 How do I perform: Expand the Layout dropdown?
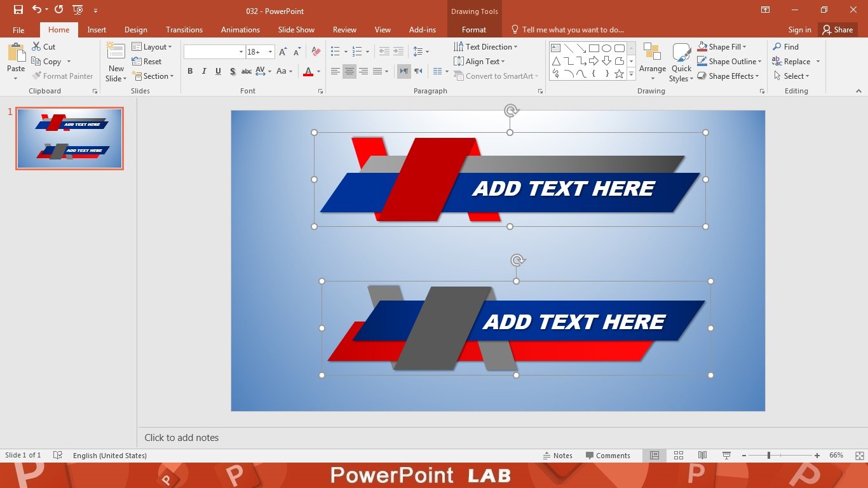tap(152, 46)
